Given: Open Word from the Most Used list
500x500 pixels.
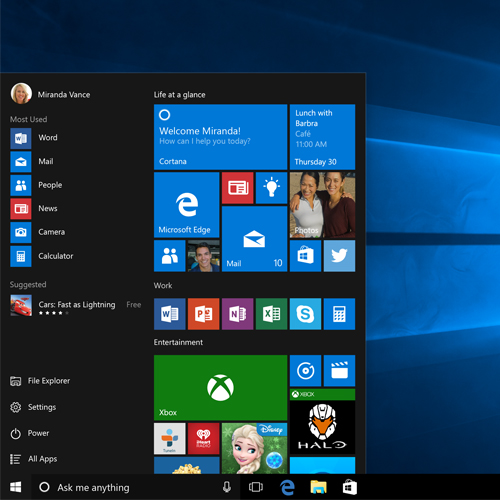Looking at the screenshot, I should coord(34,138).
